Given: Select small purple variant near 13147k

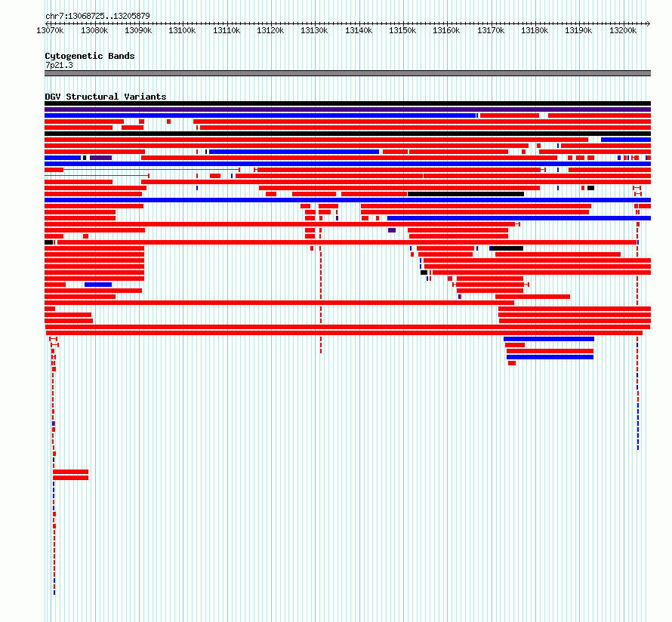Looking at the screenshot, I should click(392, 230).
